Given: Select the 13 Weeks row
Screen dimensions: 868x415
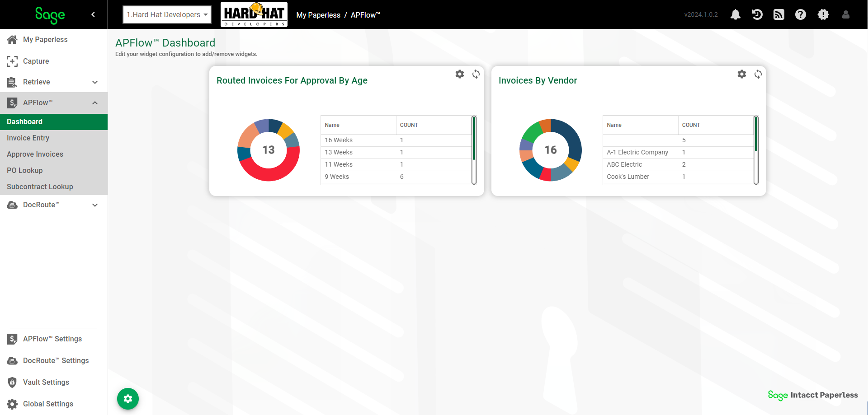Looking at the screenshot, I should tap(396, 153).
